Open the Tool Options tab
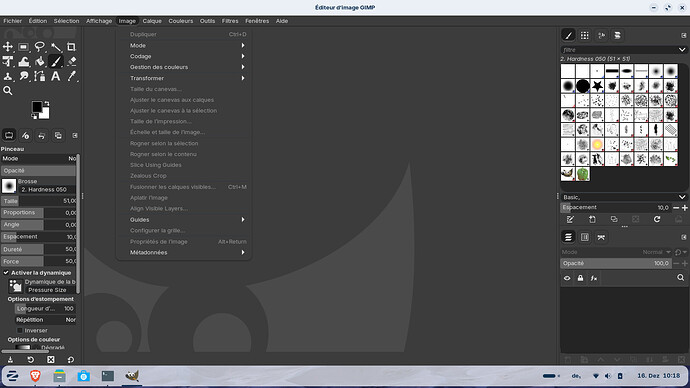 pyautogui.click(x=9, y=135)
